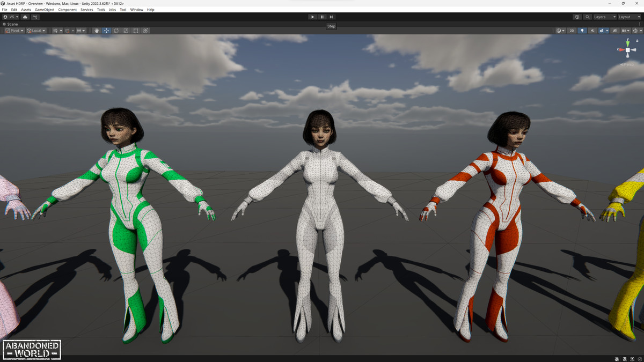Expand the Pivot handle position dropdown
The width and height of the screenshot is (644, 362).
point(14,31)
